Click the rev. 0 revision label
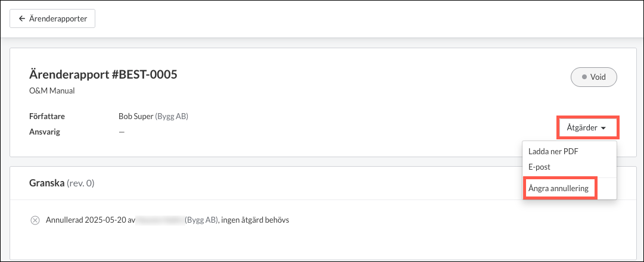The width and height of the screenshot is (644, 262). [x=80, y=183]
